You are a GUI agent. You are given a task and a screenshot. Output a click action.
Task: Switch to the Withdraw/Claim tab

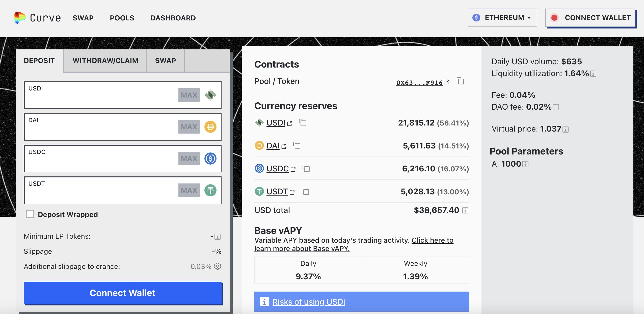(x=105, y=60)
